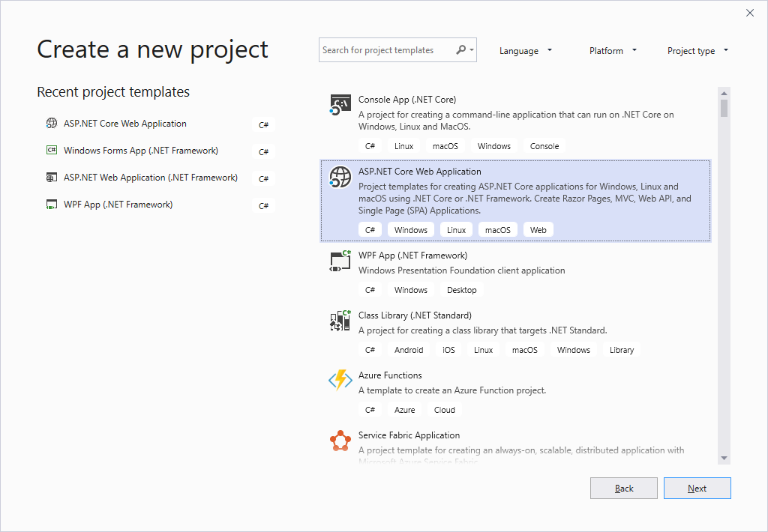The height and width of the screenshot is (532, 768).
Task: Click the macOS tag under ASP.NET Core Web Application
Action: click(498, 229)
